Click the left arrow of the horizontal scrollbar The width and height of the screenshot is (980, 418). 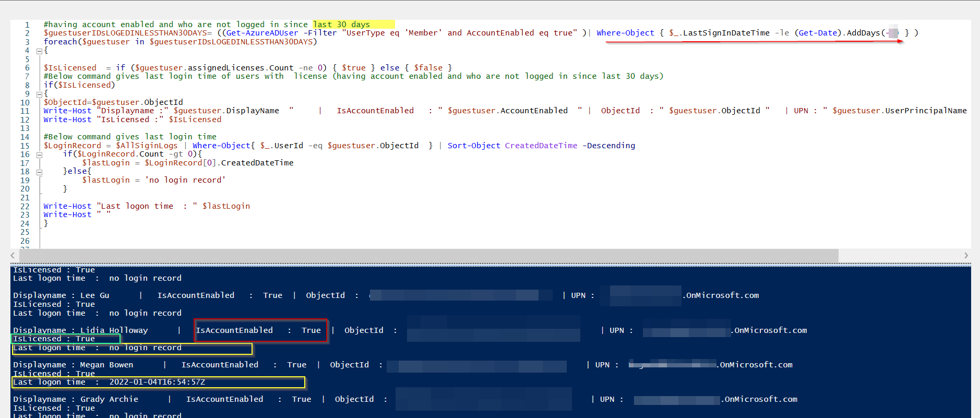(13, 255)
